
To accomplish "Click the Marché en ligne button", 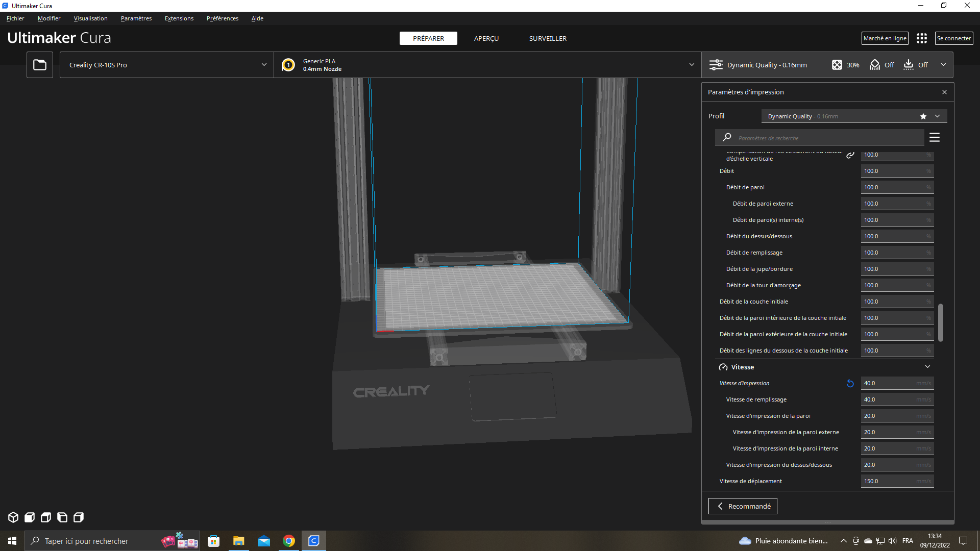I will (885, 38).
